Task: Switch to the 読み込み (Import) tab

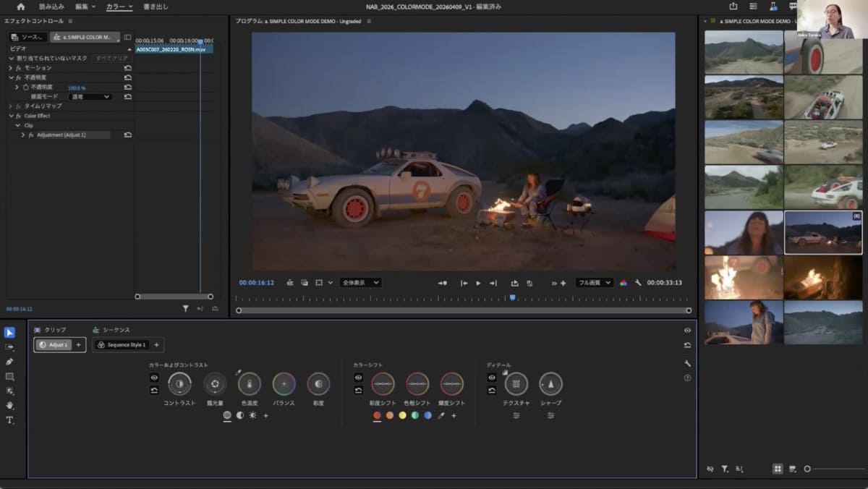Action: (x=51, y=7)
